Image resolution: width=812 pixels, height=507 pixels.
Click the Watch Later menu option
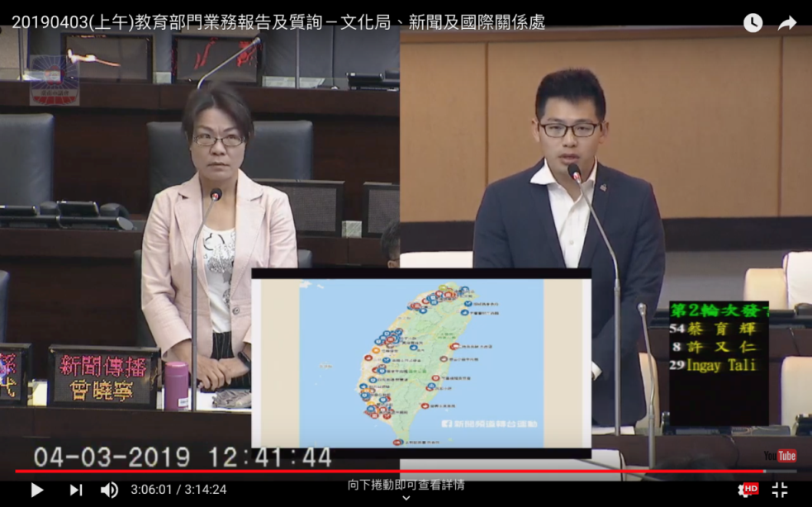(753, 23)
